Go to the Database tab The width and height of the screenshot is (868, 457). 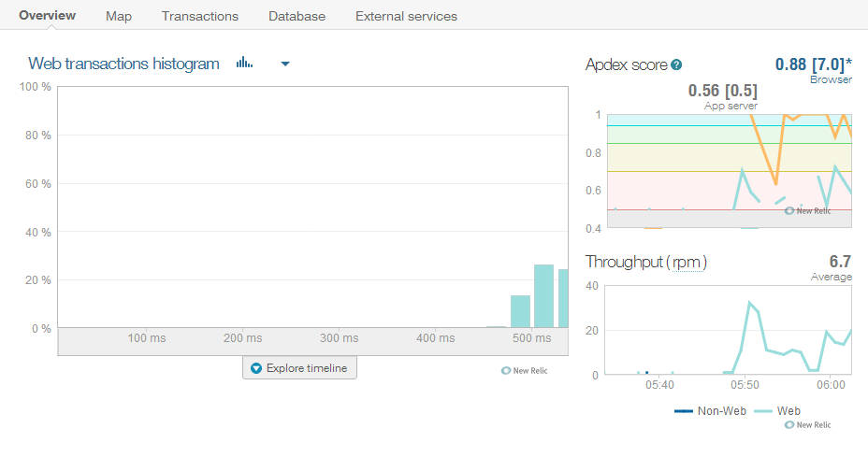pyautogui.click(x=297, y=16)
